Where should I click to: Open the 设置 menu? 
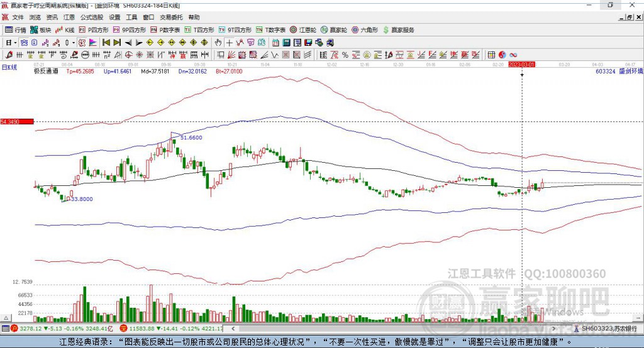(114, 17)
